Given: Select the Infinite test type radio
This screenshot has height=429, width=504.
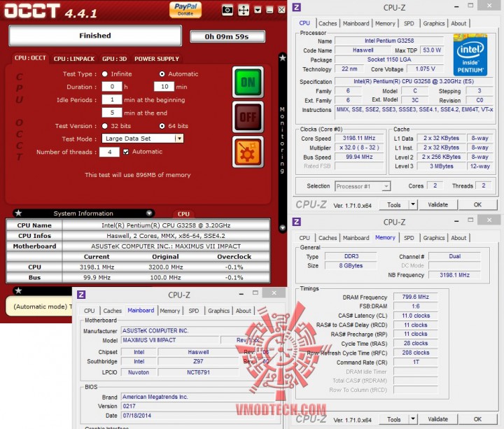Looking at the screenshot, I should point(104,74).
